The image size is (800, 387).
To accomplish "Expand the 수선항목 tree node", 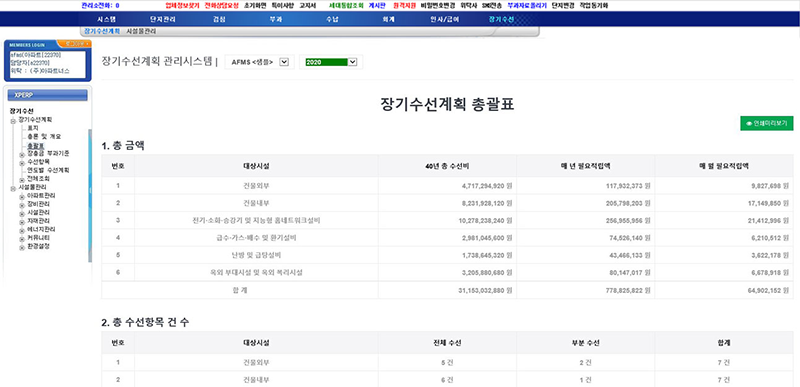I will click(x=22, y=163).
